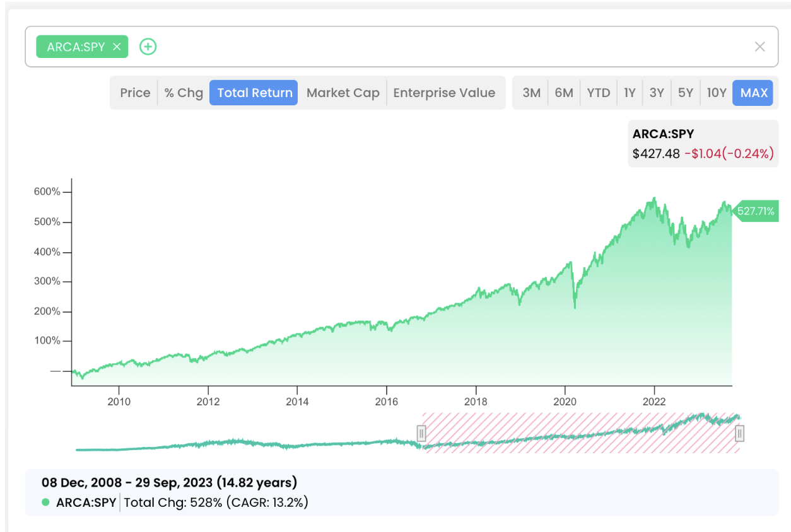This screenshot has height=532, width=791.
Task: Show the Market Cap chart
Action: click(x=343, y=93)
